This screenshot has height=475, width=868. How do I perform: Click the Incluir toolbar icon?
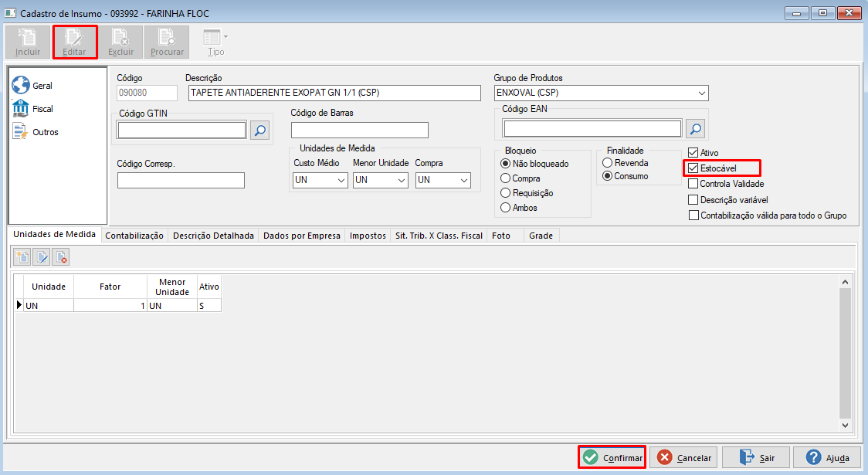[x=28, y=42]
